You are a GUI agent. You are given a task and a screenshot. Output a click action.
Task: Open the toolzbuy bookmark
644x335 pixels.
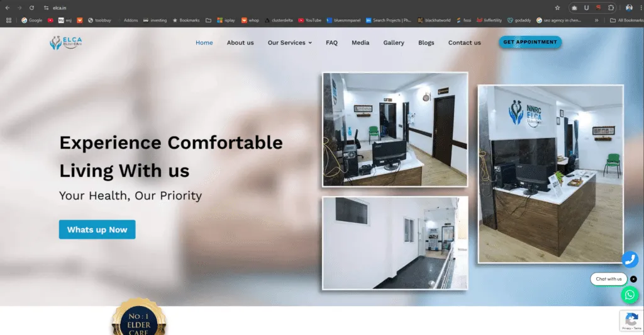point(99,20)
